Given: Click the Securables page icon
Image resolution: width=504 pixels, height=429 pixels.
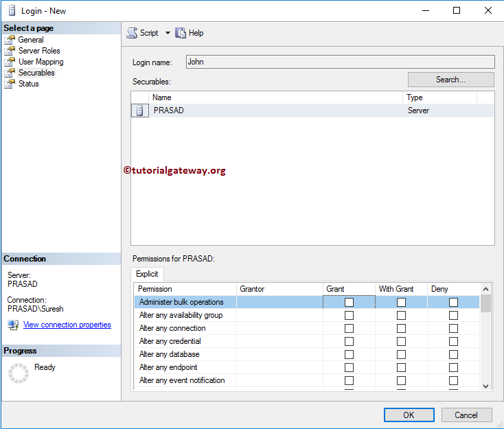Looking at the screenshot, I should click(x=10, y=73).
